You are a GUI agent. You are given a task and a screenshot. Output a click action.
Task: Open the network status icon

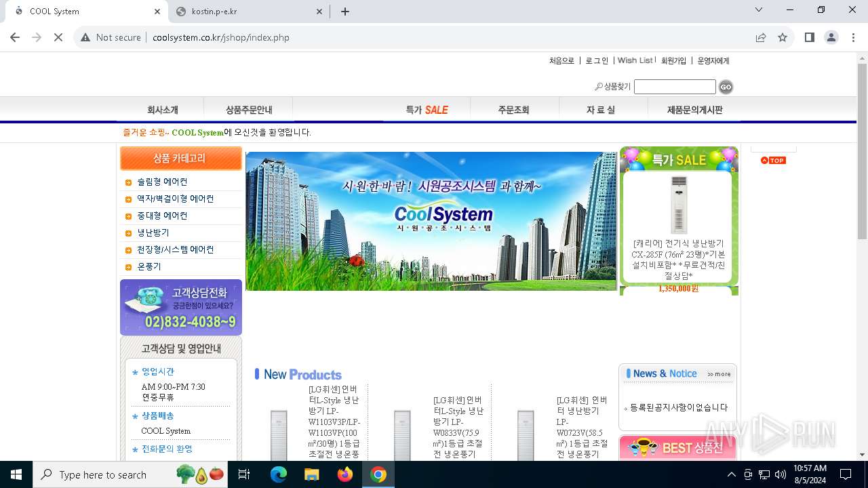point(764,474)
